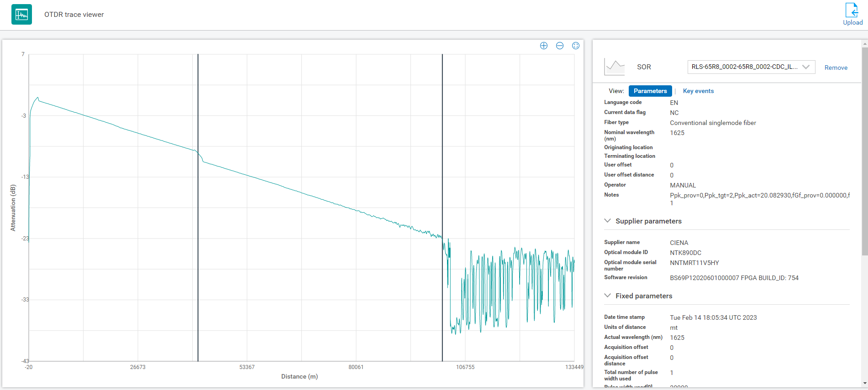The width and height of the screenshot is (868, 390).
Task: Click the second vertical marker line on chart
Action: click(x=442, y=208)
